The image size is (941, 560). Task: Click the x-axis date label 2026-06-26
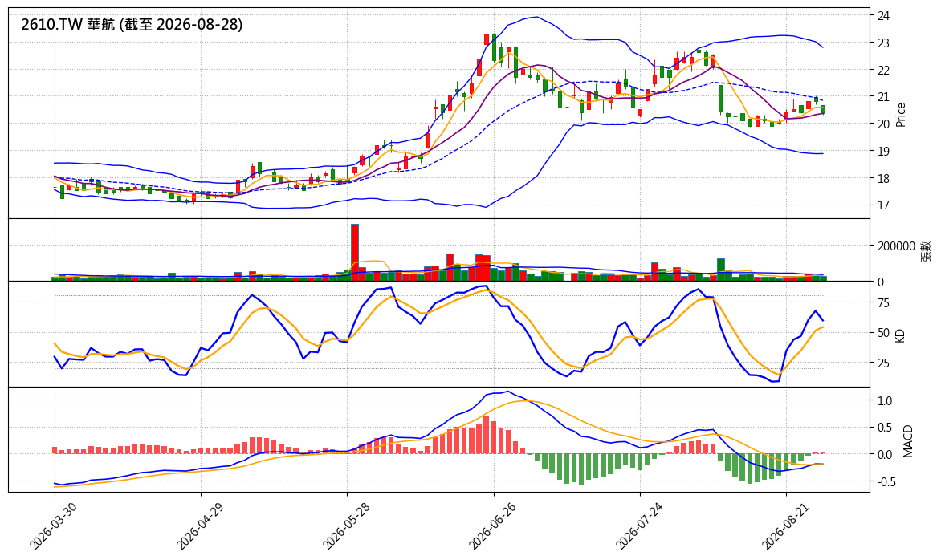pyautogui.click(x=492, y=527)
